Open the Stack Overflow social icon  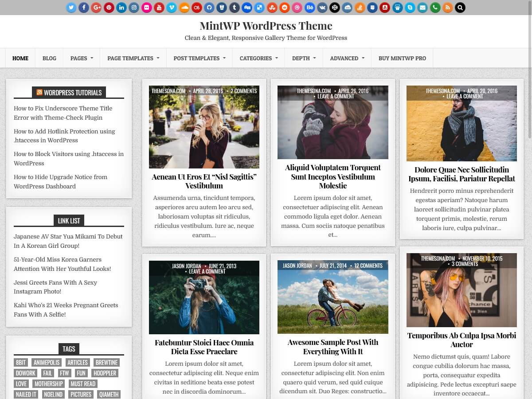360,8
